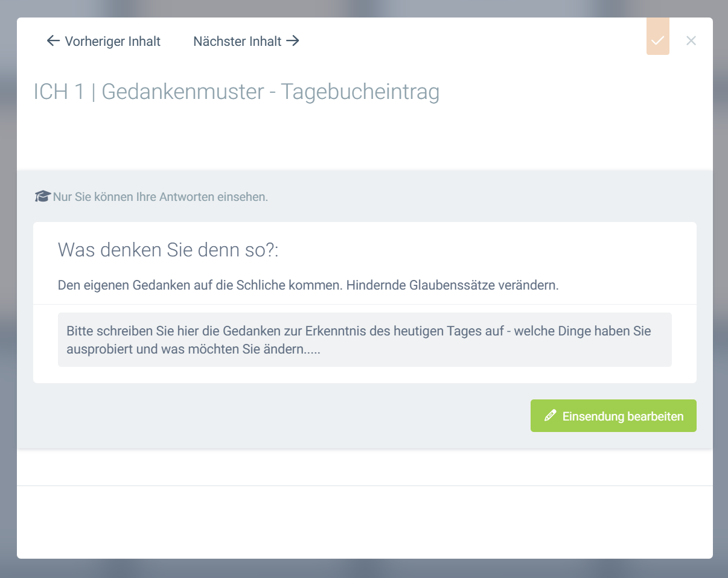The width and height of the screenshot is (728, 578).
Task: Click the graduation cap icon
Action: click(x=42, y=197)
